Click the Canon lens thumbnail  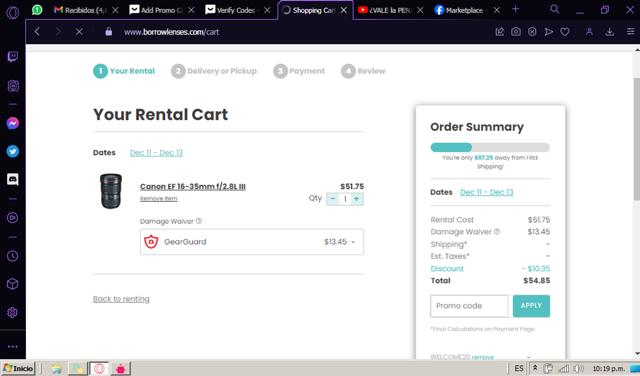coord(111,191)
